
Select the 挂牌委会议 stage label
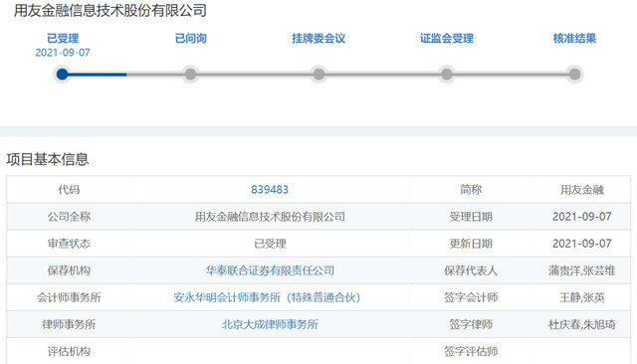tap(318, 39)
